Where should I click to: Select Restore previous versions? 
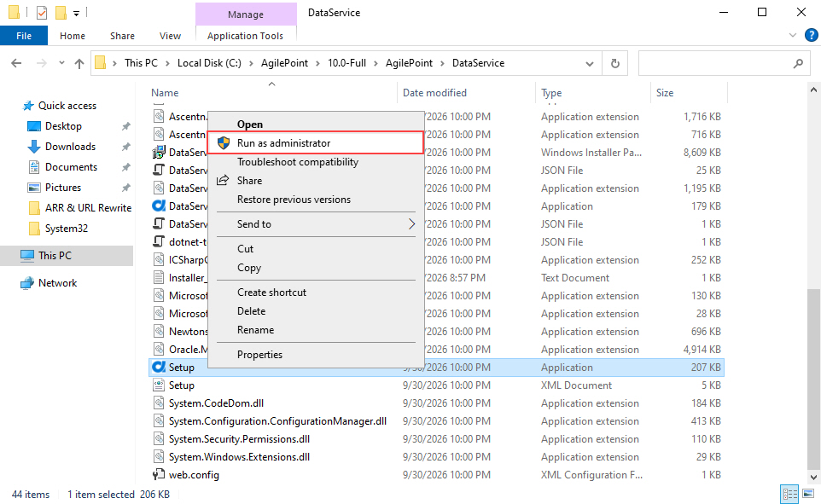(x=315, y=200)
